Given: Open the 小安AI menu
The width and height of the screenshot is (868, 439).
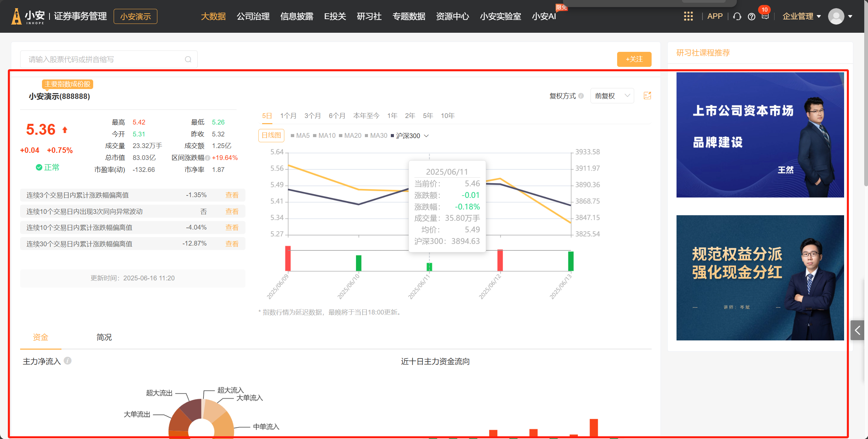Looking at the screenshot, I should (x=544, y=16).
